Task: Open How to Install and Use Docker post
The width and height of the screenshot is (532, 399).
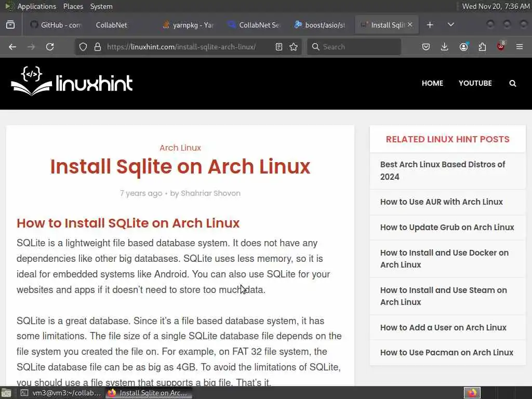Action: pos(444,259)
